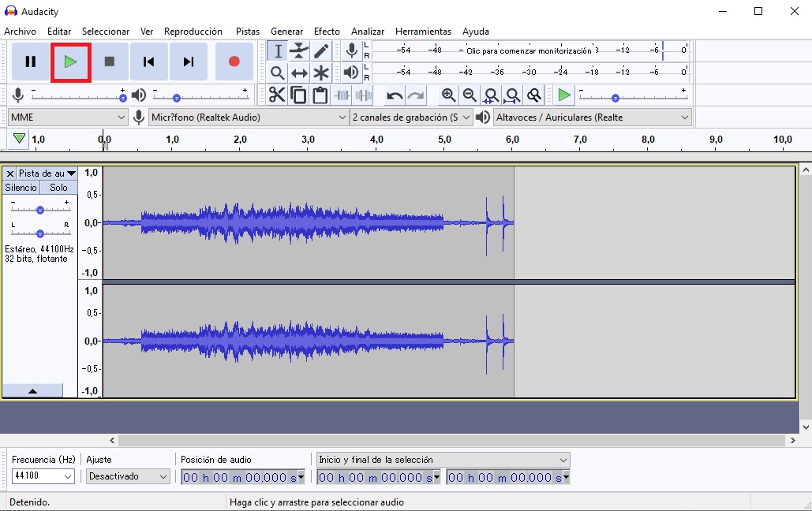Open the recording device dropdown

click(249, 117)
